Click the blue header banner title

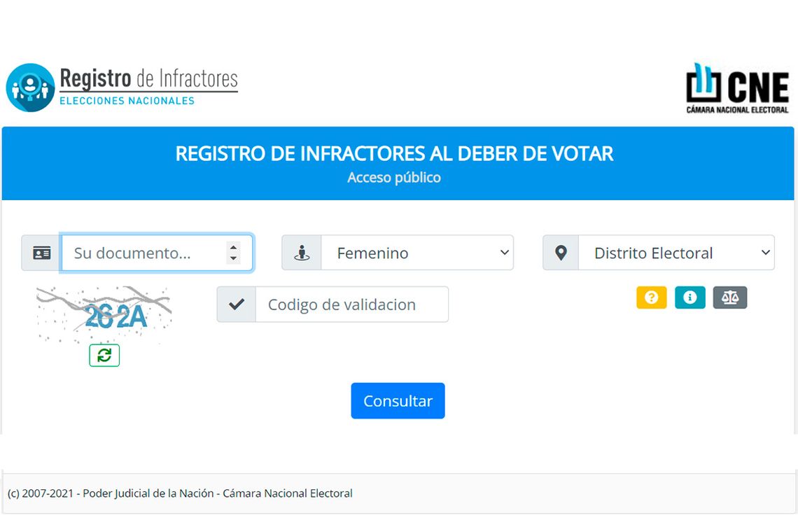[x=394, y=154]
